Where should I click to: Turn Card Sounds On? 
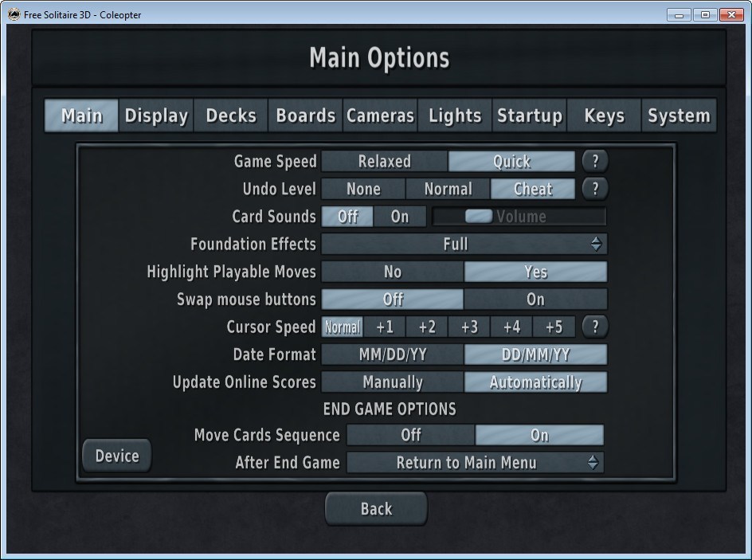coord(400,217)
